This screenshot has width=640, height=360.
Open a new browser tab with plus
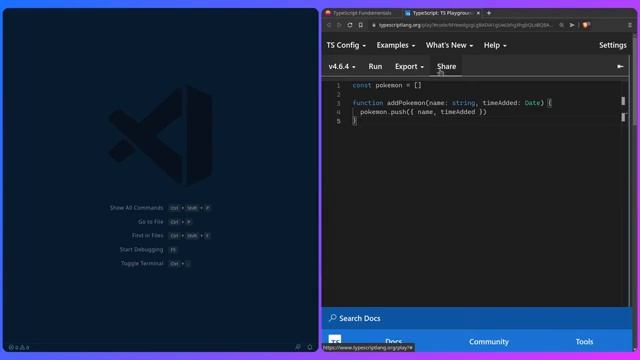[x=489, y=13]
